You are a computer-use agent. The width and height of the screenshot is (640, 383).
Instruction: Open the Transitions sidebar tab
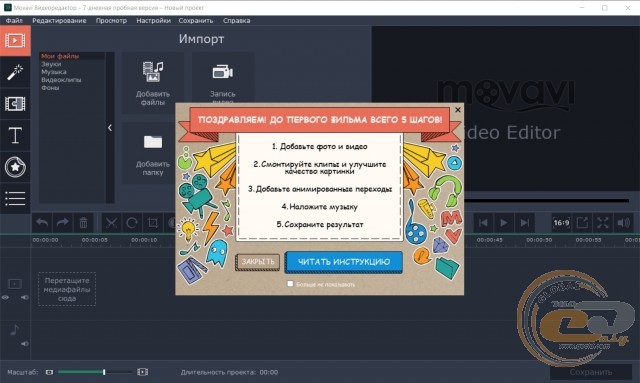[x=15, y=104]
